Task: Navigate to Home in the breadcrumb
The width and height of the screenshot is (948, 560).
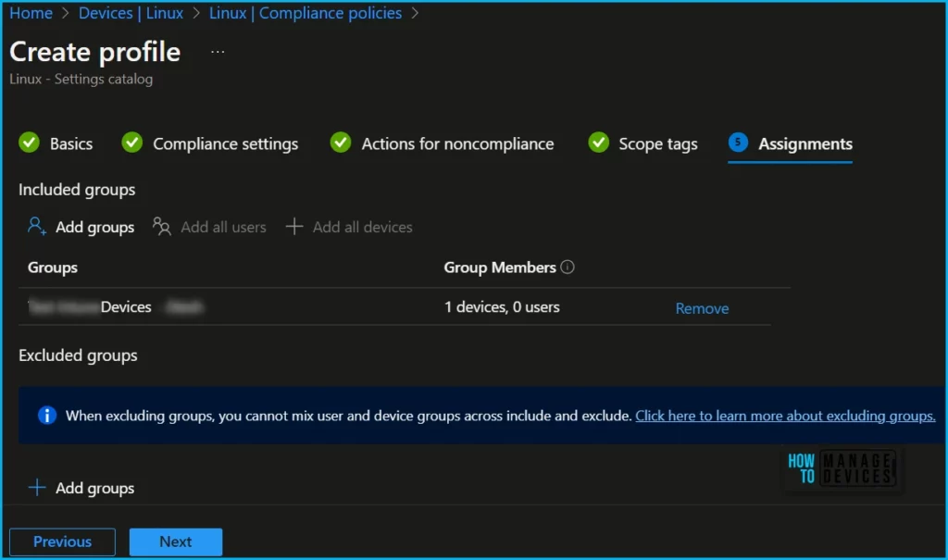Action: [31, 13]
